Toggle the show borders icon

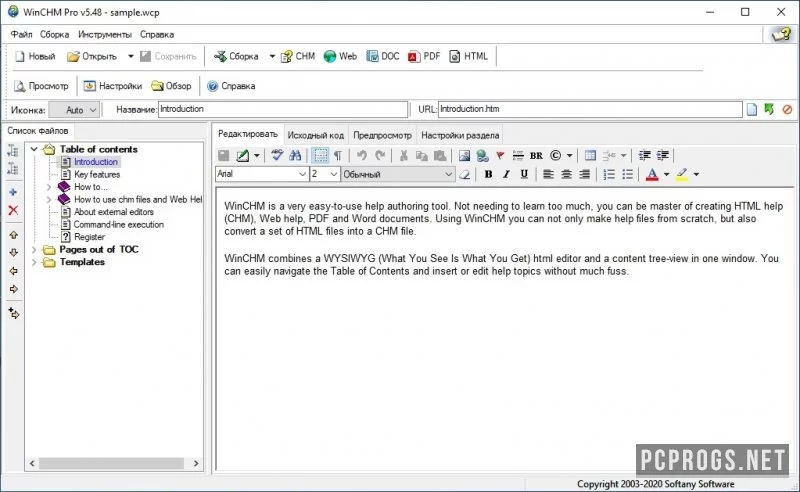point(320,155)
